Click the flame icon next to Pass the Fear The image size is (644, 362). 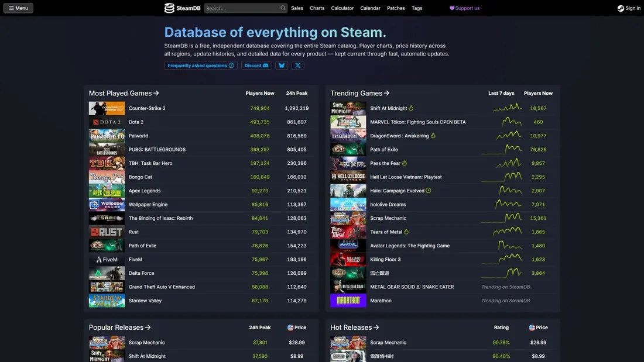[405, 163]
